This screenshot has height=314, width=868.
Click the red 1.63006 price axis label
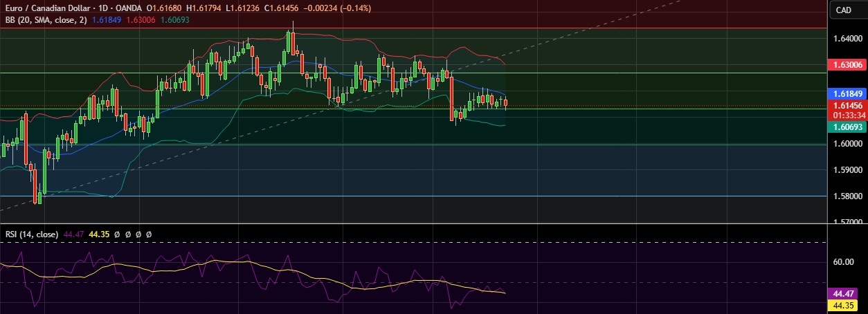point(847,64)
